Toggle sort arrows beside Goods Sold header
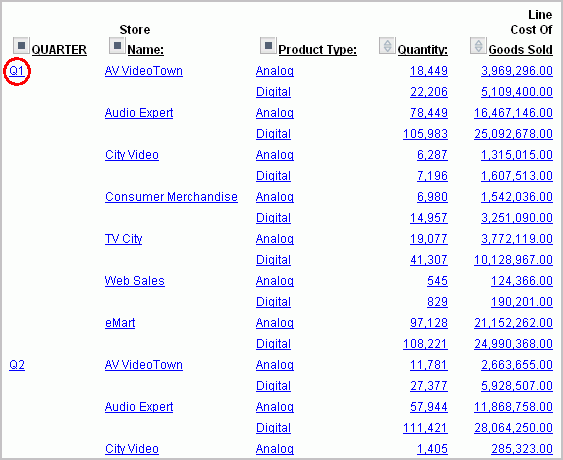Viewport: 563px width, 460px height. [x=478, y=45]
